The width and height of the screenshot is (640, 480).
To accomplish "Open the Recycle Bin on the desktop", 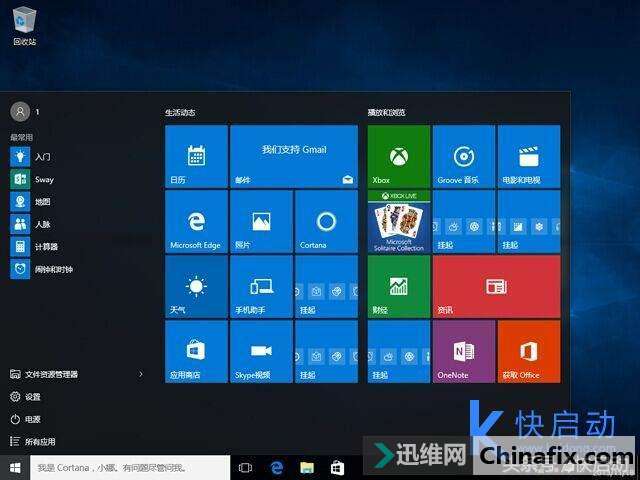I will pos(24,25).
